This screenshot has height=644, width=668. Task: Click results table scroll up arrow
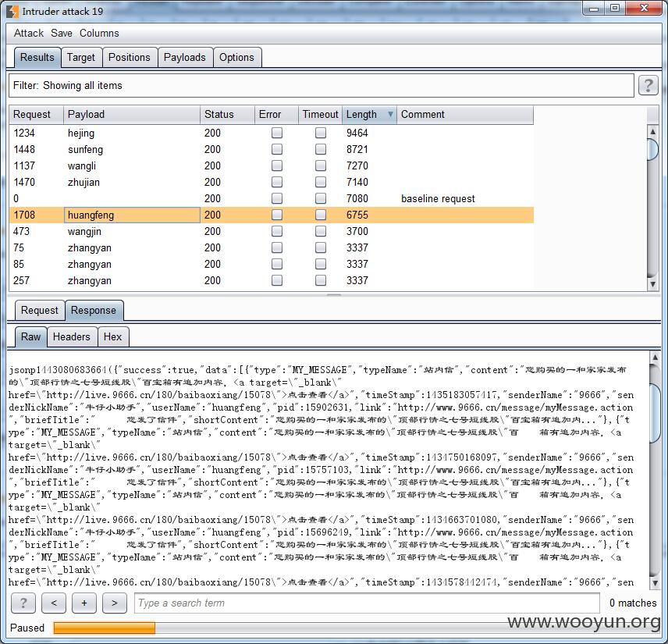coord(652,132)
